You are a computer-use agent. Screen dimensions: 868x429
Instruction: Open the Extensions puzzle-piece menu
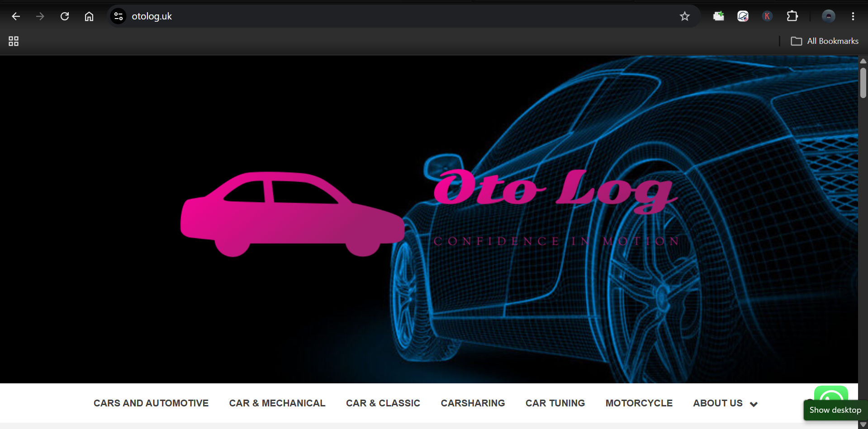click(x=792, y=16)
